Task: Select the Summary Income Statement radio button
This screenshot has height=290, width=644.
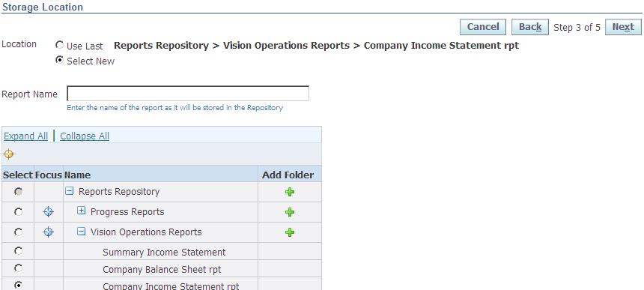Action: 18,251
